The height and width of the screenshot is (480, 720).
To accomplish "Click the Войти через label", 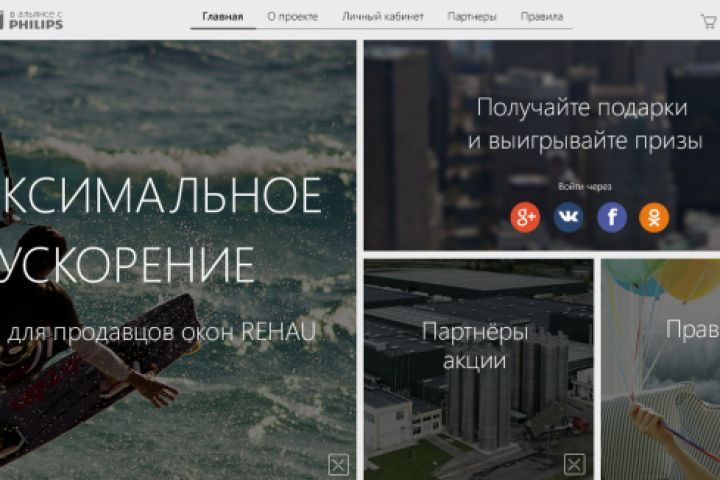I will (x=585, y=186).
